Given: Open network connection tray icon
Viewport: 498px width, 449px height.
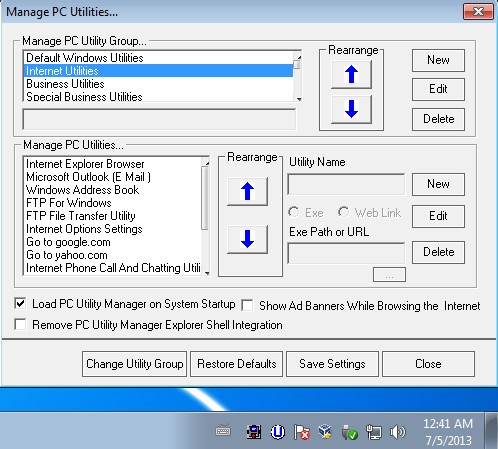Looking at the screenshot, I should 374,432.
